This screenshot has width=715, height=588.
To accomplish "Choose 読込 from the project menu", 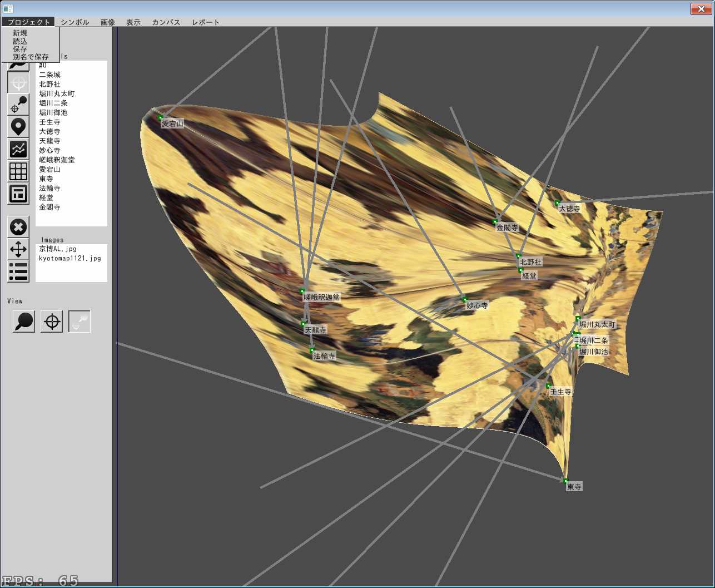I will pos(20,41).
